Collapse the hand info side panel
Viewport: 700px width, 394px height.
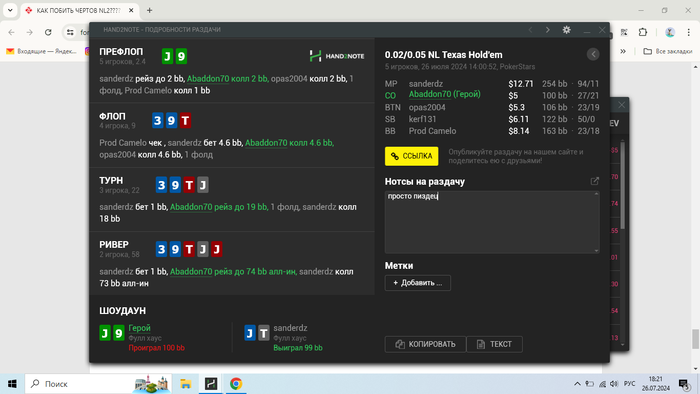593,54
